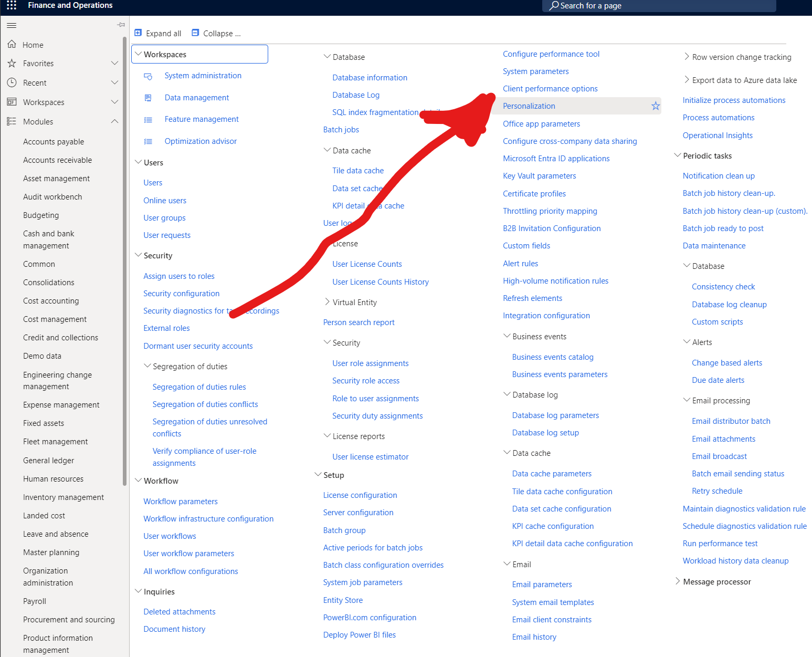Viewport: 812px width, 657px height.
Task: Open the System administration workspace icon
Action: pos(148,76)
